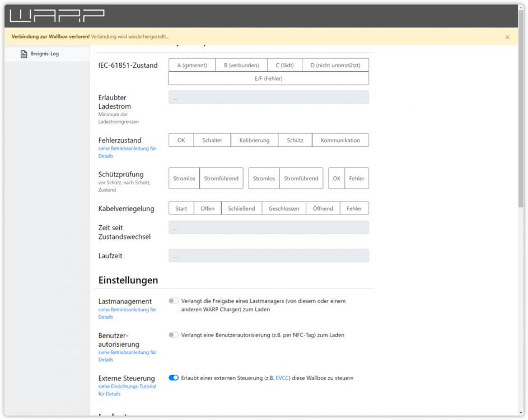
Task: Click the list icon next to Ereignis-Log
Action: click(x=23, y=53)
